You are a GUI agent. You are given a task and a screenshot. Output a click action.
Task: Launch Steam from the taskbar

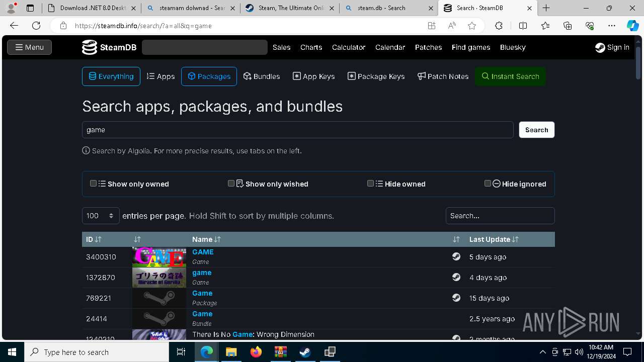305,352
